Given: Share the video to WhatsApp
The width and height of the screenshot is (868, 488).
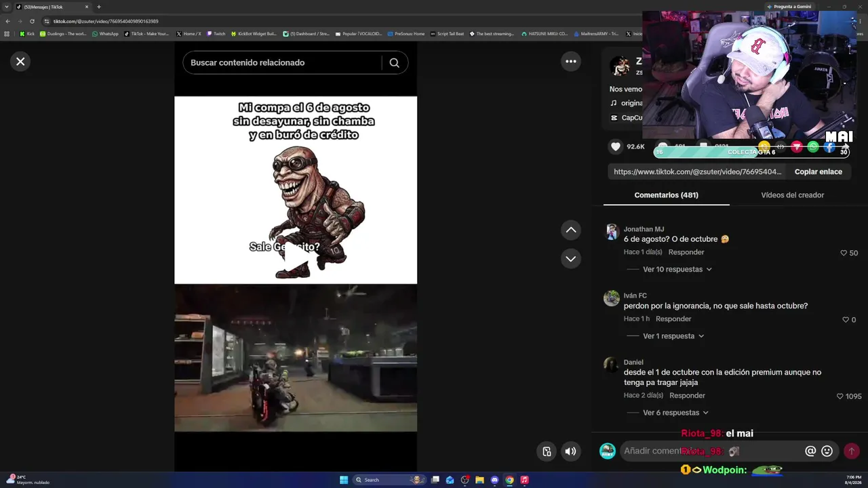Looking at the screenshot, I should [813, 146].
